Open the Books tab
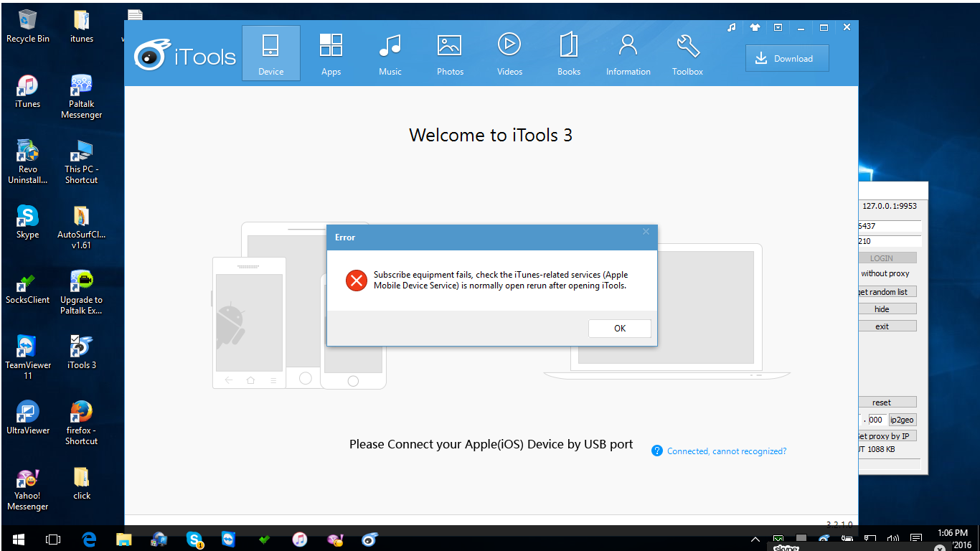980x551 pixels. [x=569, y=53]
